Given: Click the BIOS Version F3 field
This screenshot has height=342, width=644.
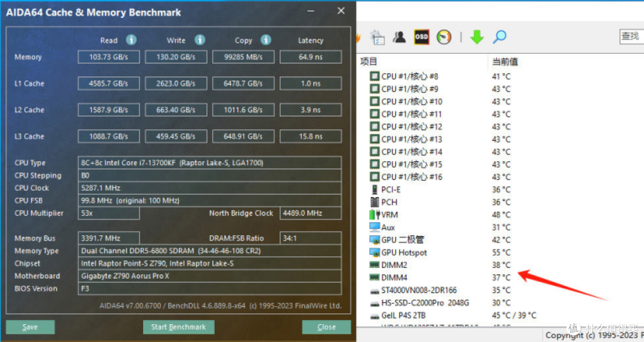Looking at the screenshot, I should (x=209, y=288).
